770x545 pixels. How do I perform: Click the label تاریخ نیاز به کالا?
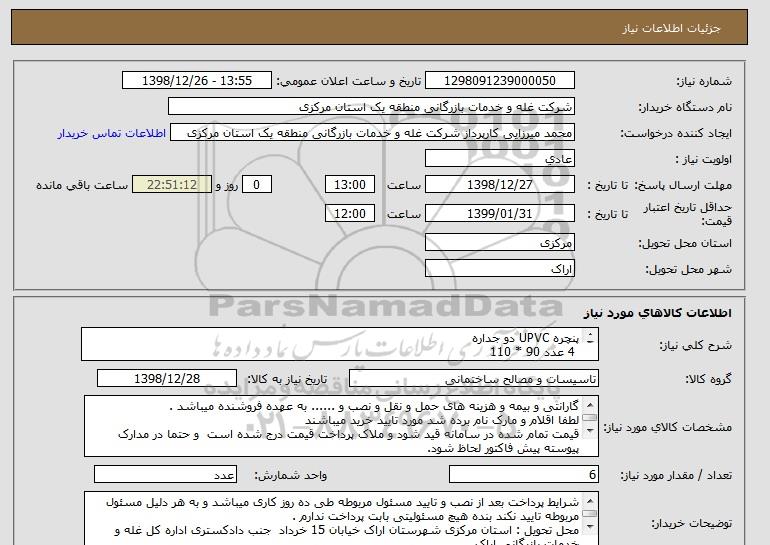click(287, 379)
